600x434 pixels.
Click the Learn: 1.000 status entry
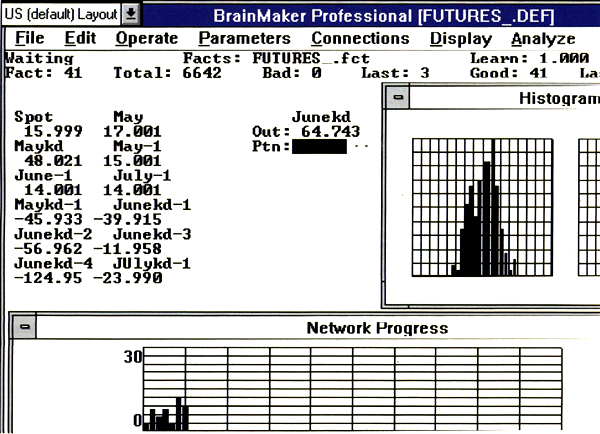tap(530, 58)
